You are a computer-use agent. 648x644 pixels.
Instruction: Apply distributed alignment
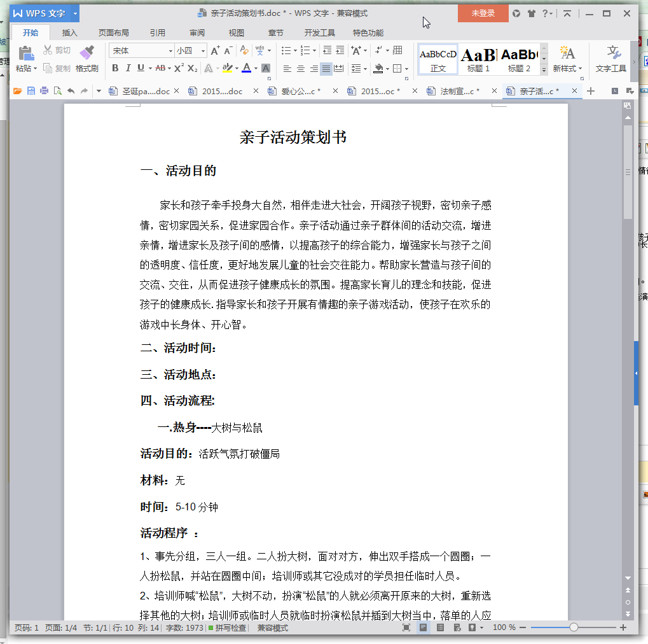[339, 68]
